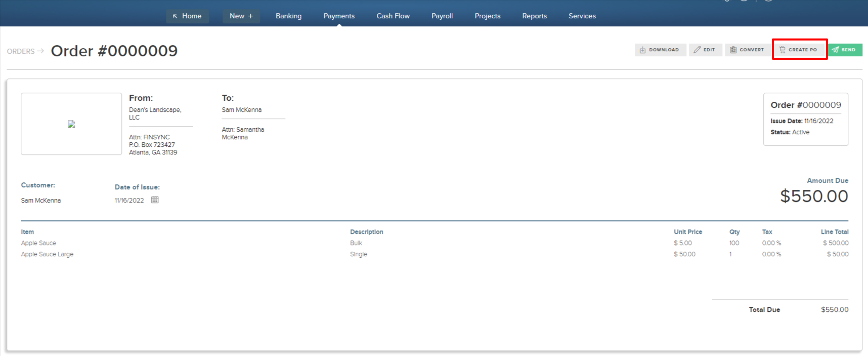868x356 pixels.
Task: Click the Item column header
Action: point(27,232)
